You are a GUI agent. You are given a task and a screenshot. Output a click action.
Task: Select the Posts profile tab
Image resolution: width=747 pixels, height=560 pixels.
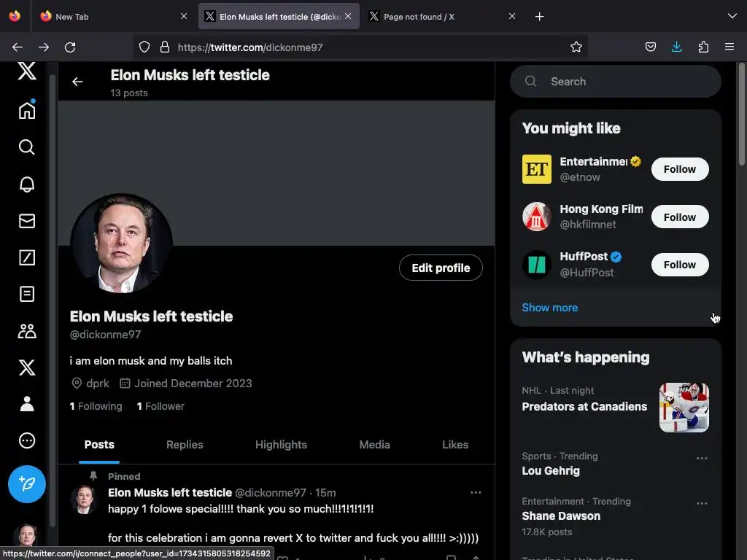[99, 445]
